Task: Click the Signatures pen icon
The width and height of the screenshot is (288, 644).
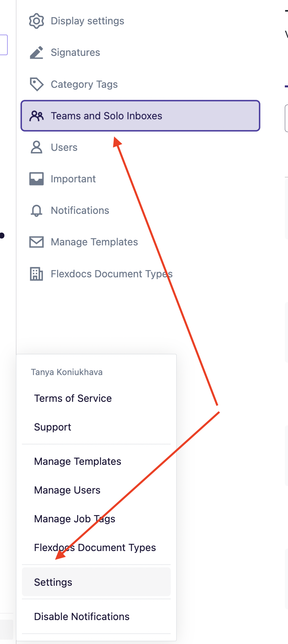Action: [x=36, y=52]
